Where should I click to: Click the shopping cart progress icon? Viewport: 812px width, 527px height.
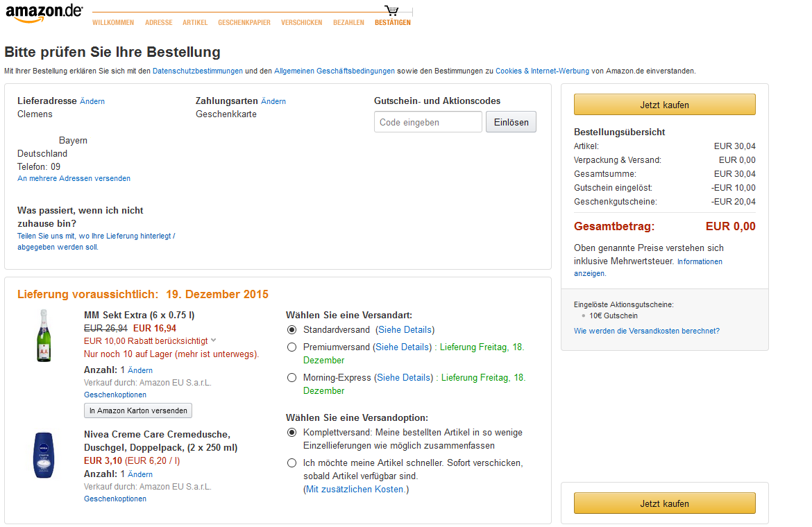pos(392,10)
